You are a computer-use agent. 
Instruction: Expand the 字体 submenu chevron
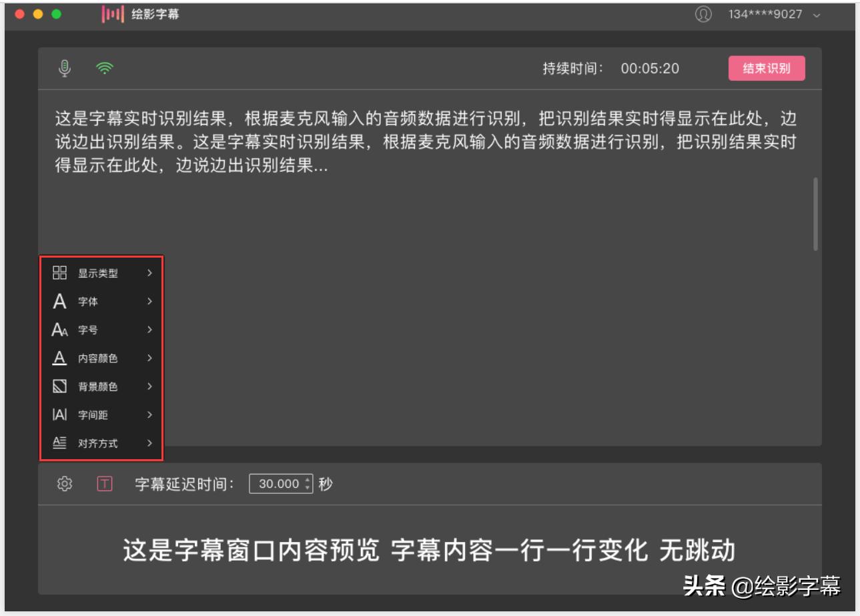(150, 302)
